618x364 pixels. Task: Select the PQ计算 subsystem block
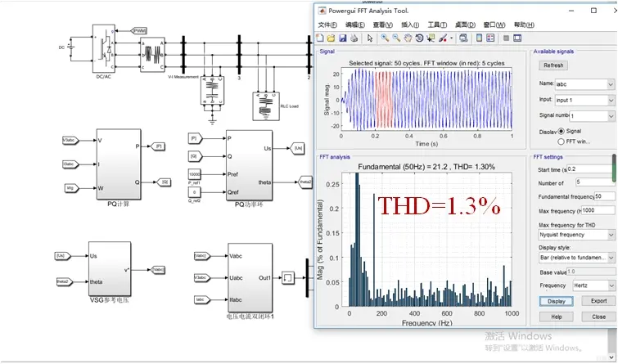tap(119, 164)
